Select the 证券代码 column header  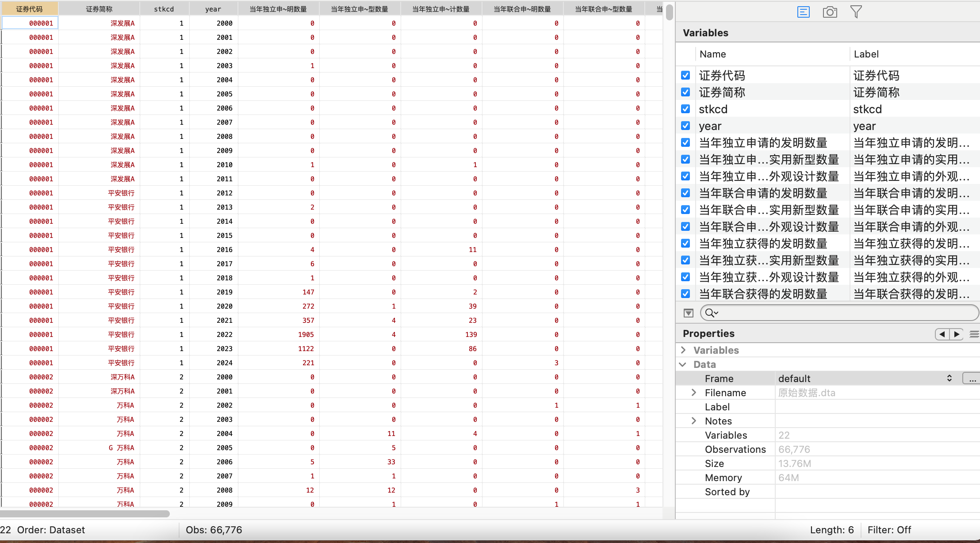pos(29,9)
